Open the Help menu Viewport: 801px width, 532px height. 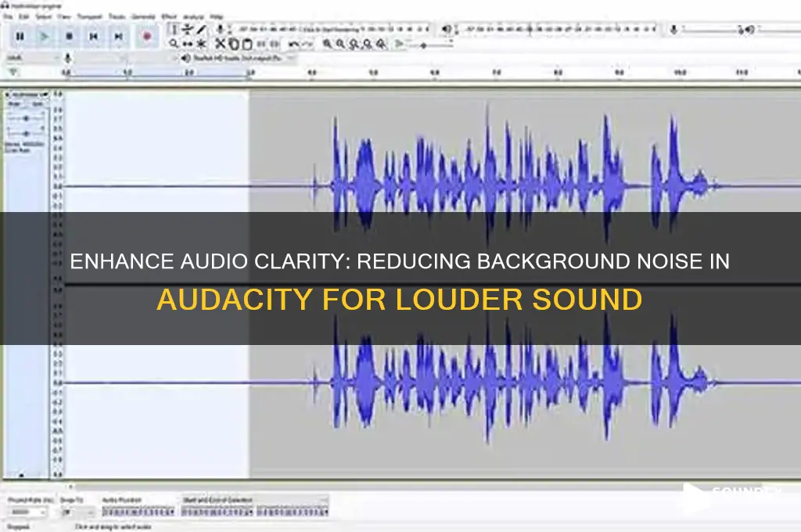pos(217,17)
